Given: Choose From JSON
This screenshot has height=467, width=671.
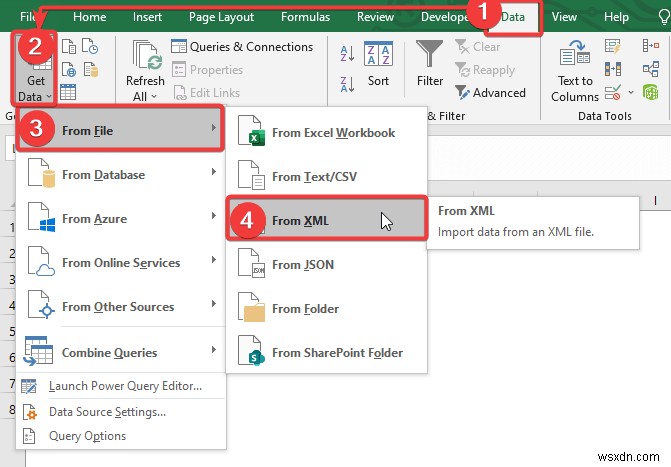Looking at the screenshot, I should pos(327,265).
